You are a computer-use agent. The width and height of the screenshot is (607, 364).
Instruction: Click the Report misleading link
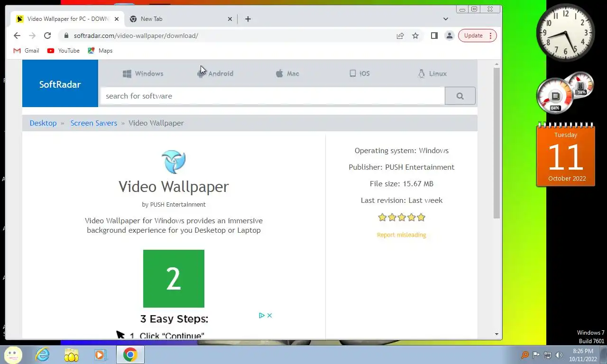[402, 235]
